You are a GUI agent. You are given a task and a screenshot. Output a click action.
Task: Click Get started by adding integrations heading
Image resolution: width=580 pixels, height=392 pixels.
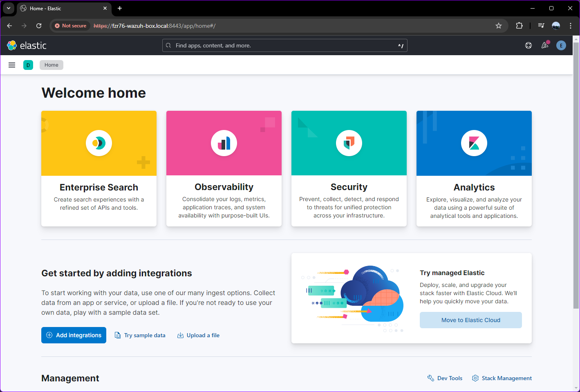(x=116, y=273)
